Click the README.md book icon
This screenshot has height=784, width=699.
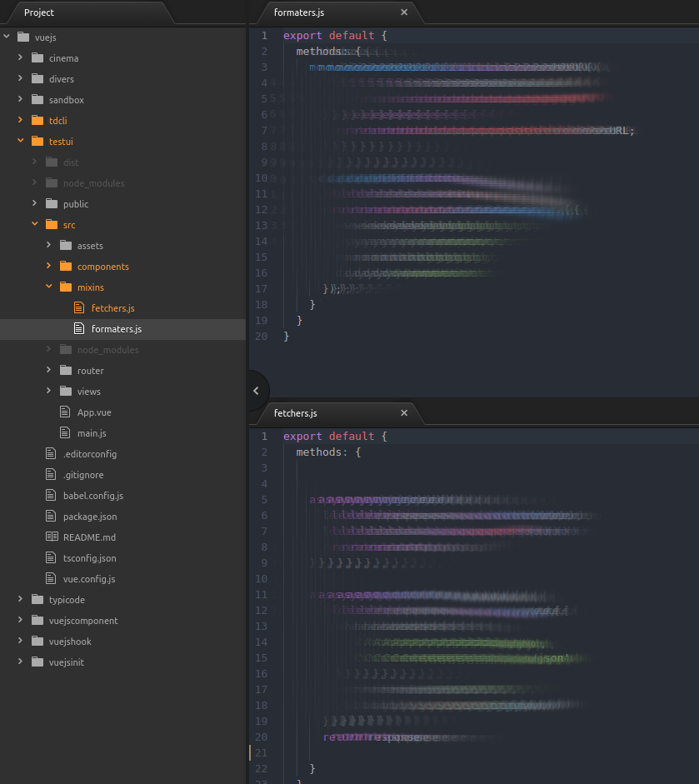[52, 537]
